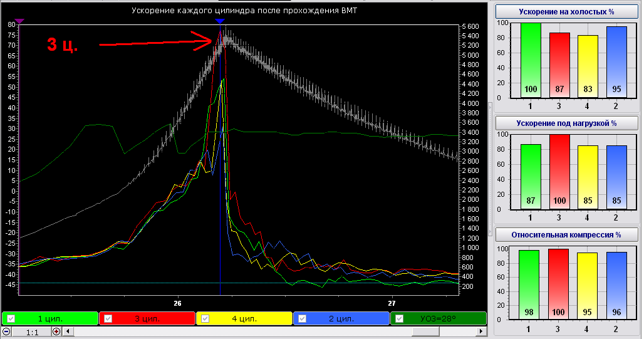Viewport: 644px width, 339px height.
Task: Uncheck the 3 цил. checkbox
Action: (x=108, y=318)
